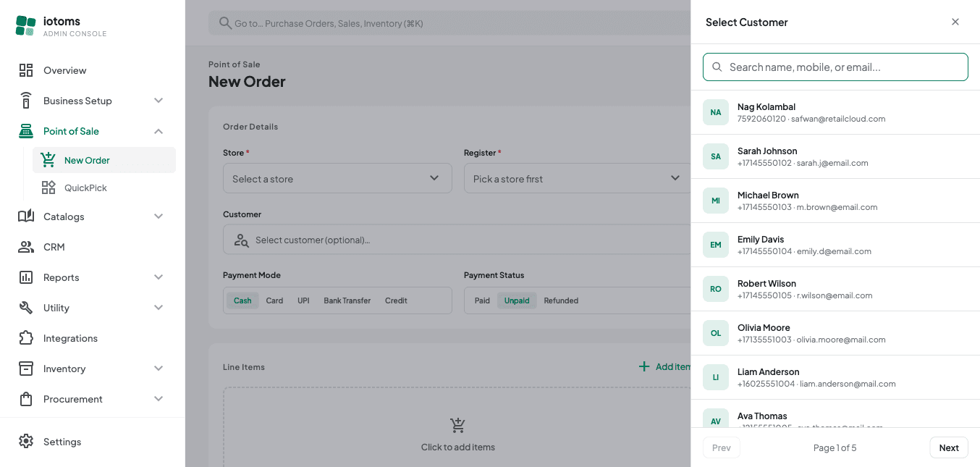Choose customer Sarah Johnson
The height and width of the screenshot is (467, 980).
(x=835, y=156)
